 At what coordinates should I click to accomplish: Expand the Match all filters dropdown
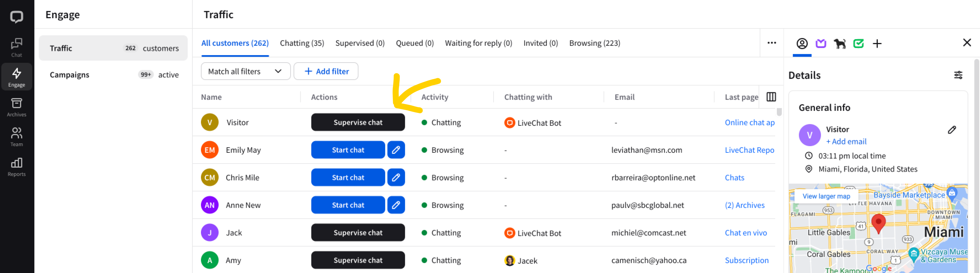coord(245,71)
